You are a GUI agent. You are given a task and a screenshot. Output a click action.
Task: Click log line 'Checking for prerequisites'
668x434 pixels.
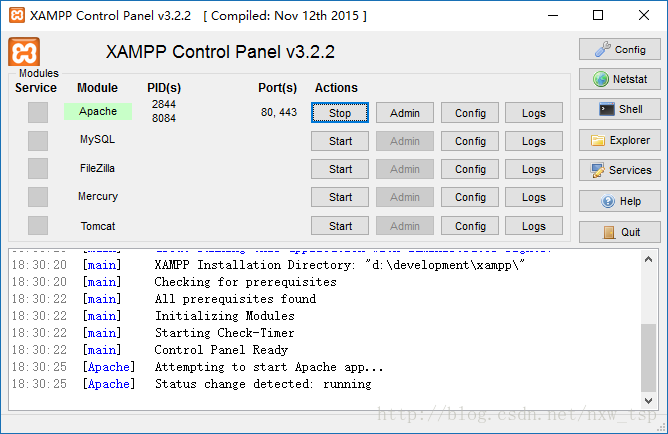(245, 282)
